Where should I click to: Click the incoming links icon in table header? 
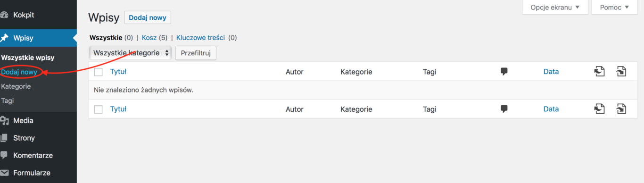pos(621,71)
